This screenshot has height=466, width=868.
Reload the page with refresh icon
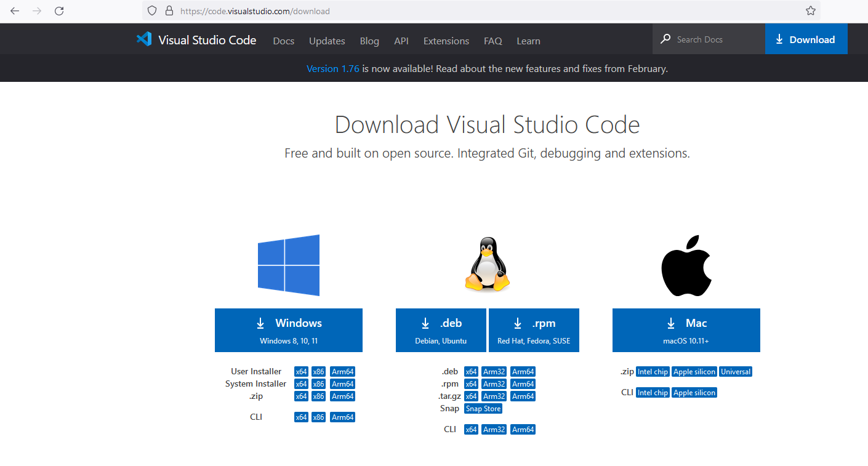coord(59,11)
